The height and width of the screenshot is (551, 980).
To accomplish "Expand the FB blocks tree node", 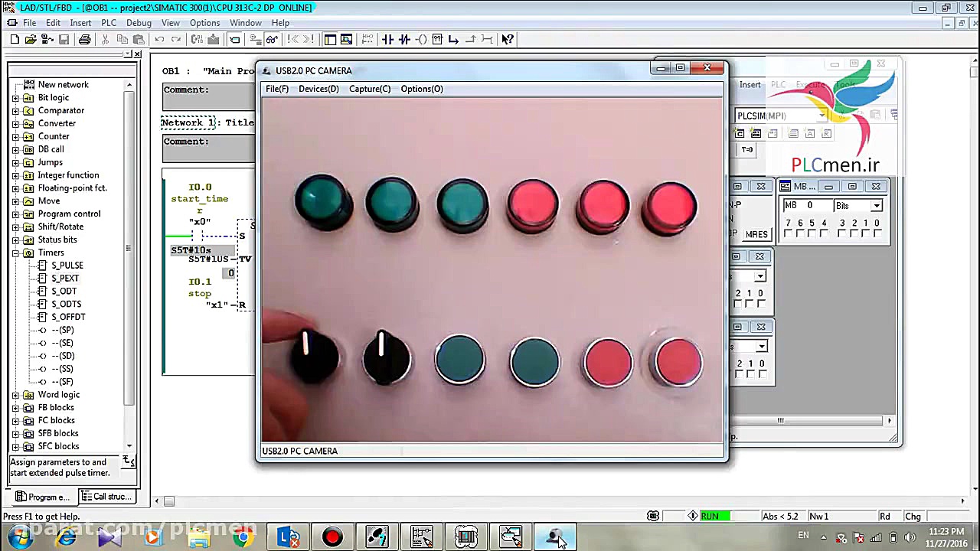I will point(15,408).
